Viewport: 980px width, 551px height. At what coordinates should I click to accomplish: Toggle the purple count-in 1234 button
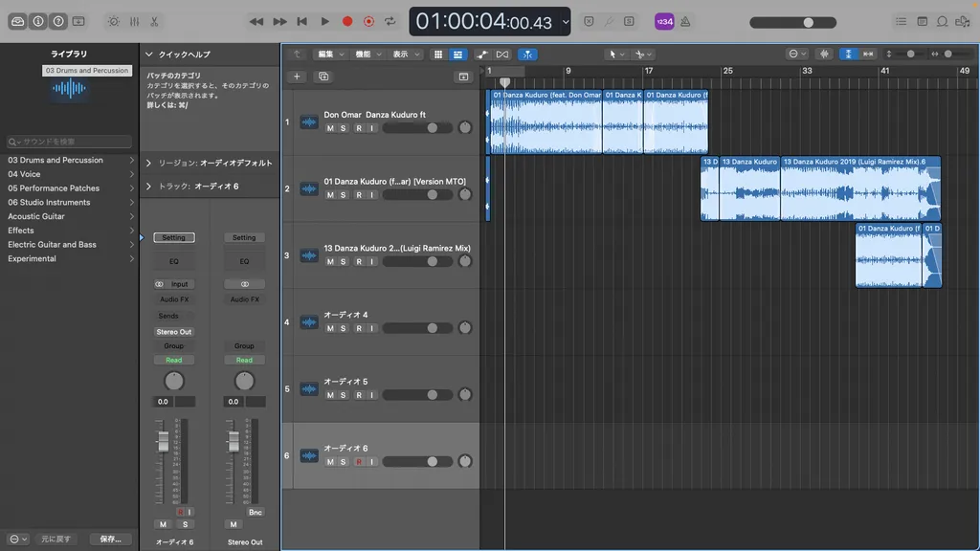664,21
